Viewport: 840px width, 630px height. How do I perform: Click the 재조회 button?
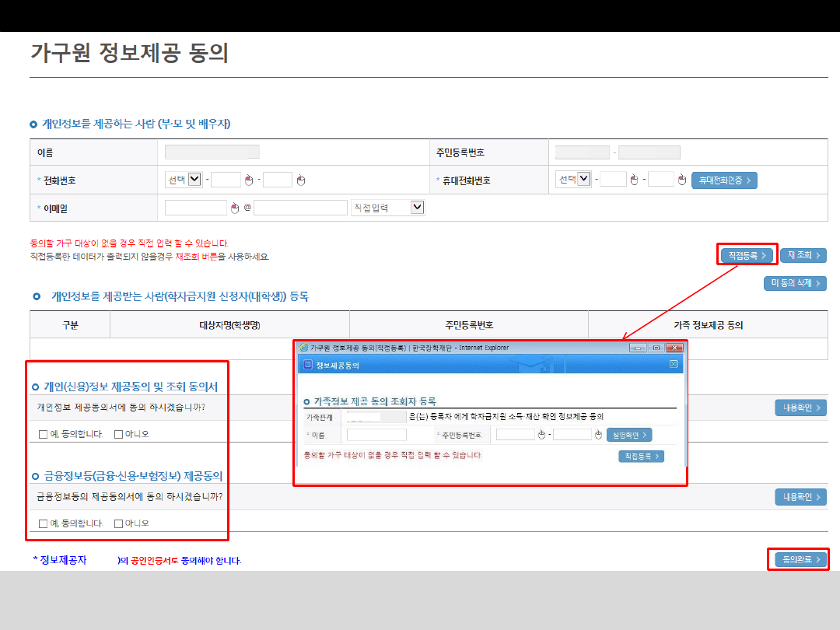pos(803,255)
